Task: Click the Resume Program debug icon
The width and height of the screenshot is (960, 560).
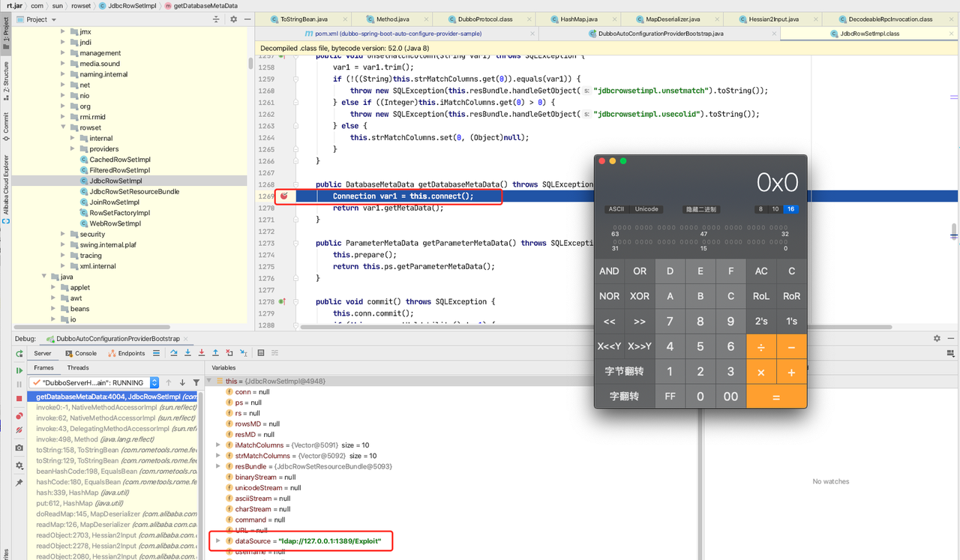Action: 19,370
